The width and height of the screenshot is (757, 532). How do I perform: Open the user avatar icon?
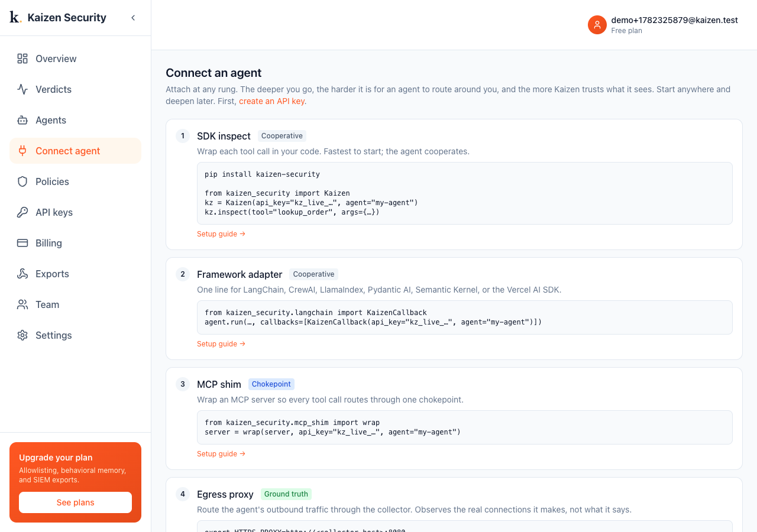click(x=597, y=25)
